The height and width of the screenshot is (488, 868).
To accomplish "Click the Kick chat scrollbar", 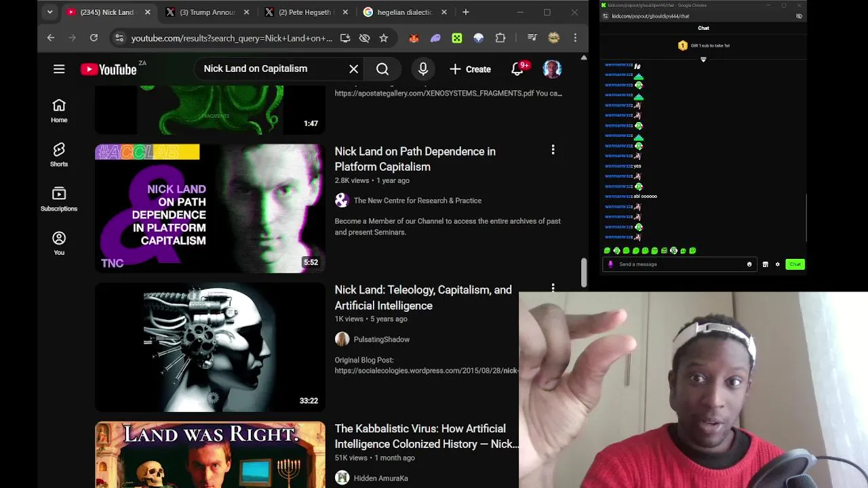I will 806,217.
